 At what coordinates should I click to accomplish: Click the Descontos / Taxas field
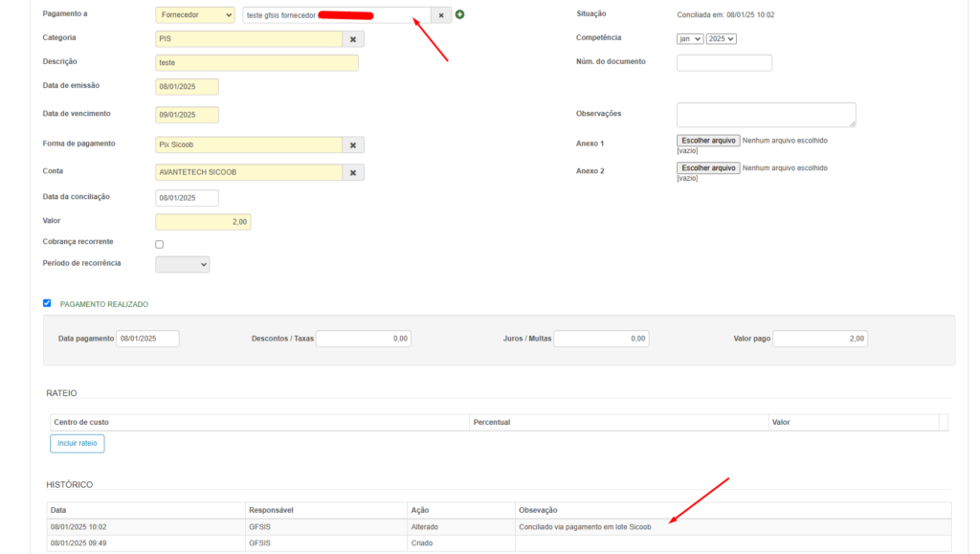[x=364, y=338]
